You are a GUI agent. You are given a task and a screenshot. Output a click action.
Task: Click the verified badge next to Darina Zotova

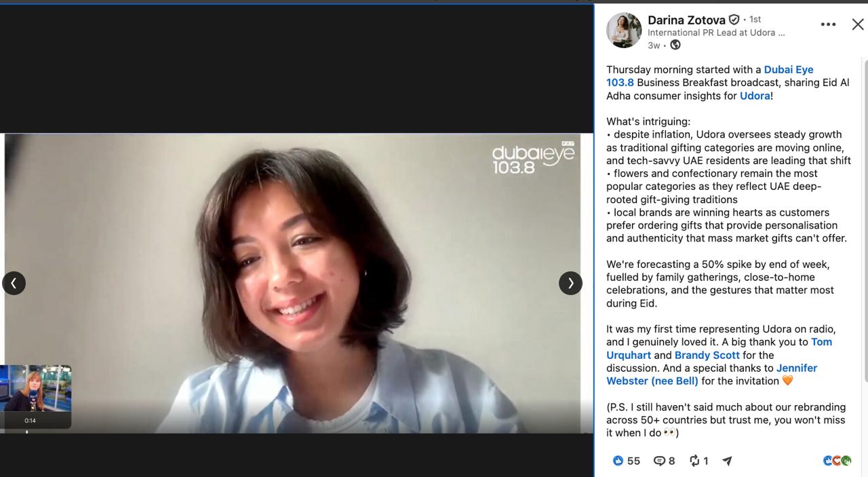point(734,20)
